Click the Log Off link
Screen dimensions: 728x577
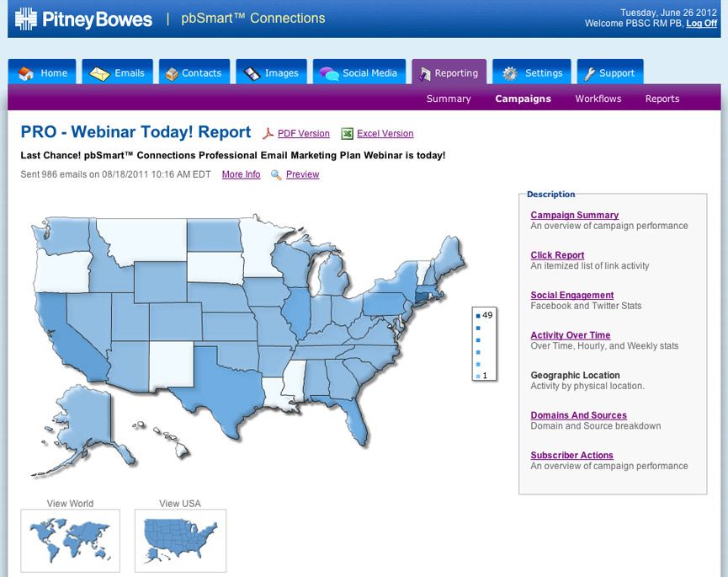702,24
